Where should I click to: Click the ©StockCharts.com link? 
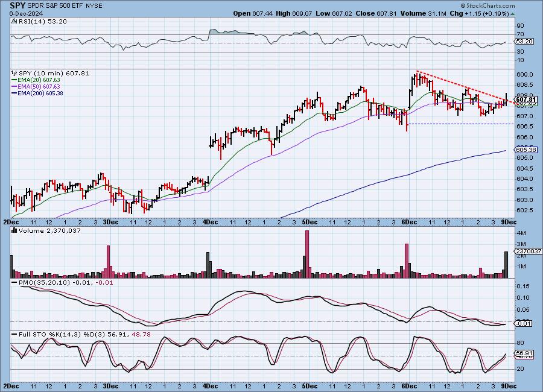487,5
